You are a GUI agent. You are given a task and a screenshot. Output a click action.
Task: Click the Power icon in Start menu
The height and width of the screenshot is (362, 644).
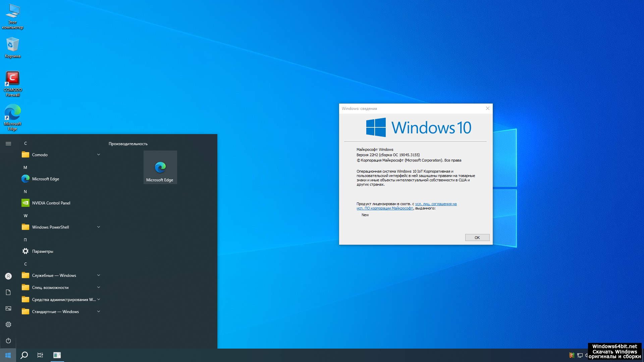pyautogui.click(x=8, y=341)
